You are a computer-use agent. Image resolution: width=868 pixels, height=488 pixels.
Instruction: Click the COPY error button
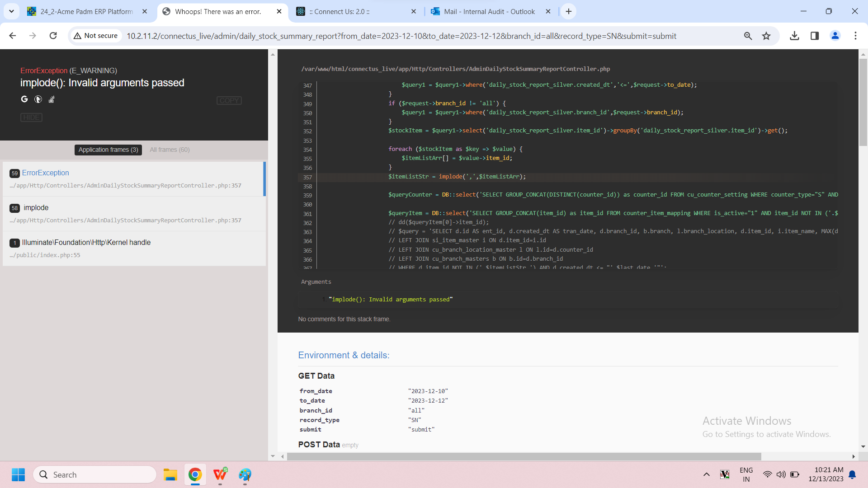(229, 100)
